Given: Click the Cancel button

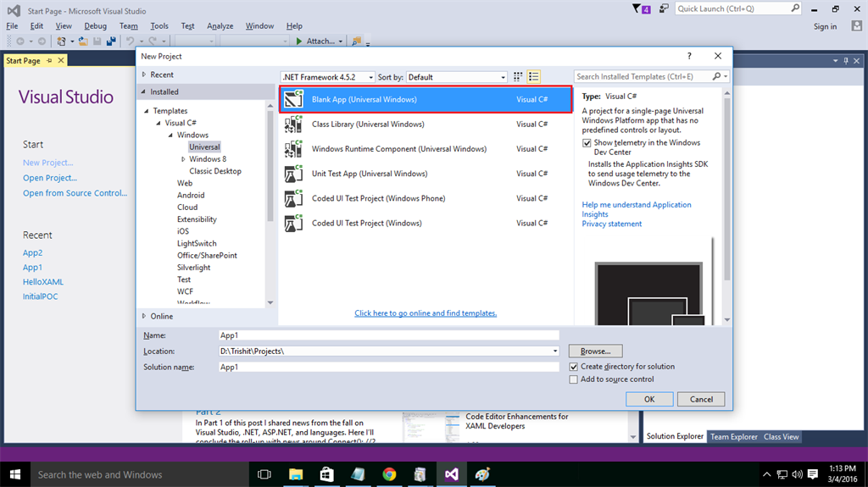Looking at the screenshot, I should [701, 399].
